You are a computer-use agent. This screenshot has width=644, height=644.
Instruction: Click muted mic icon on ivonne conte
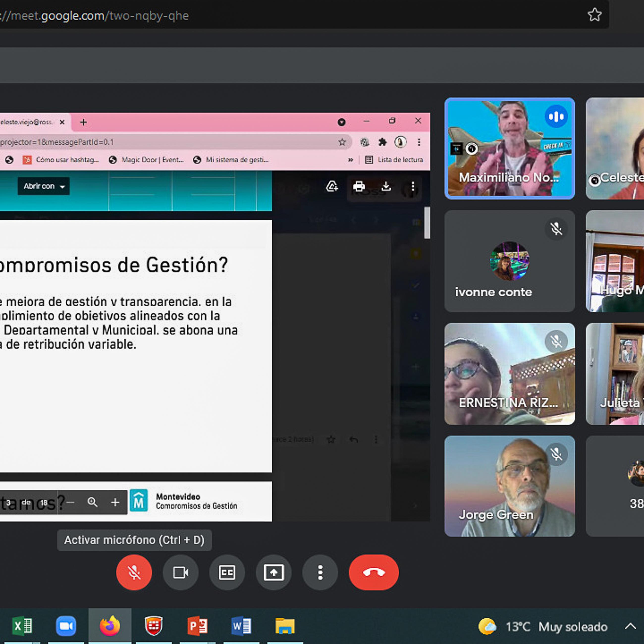pos(556,229)
